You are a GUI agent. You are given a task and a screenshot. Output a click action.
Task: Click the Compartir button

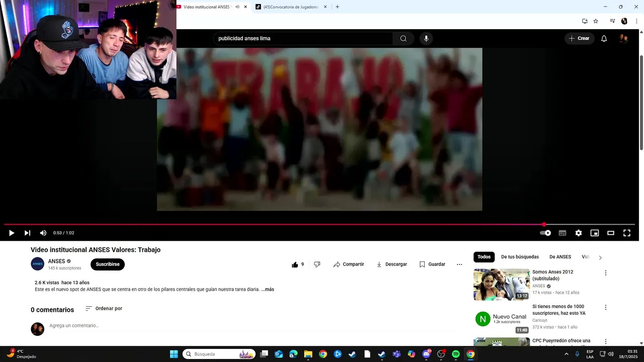point(349,264)
